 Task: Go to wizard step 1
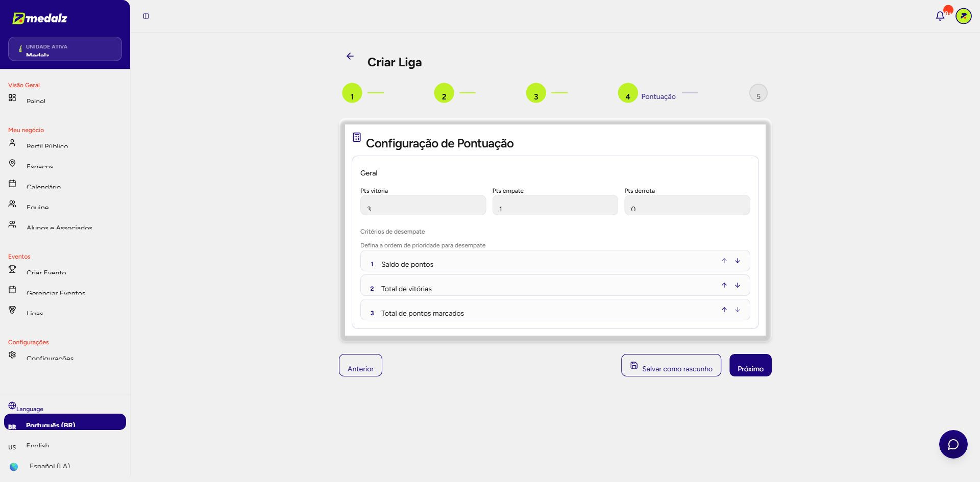[352, 93]
